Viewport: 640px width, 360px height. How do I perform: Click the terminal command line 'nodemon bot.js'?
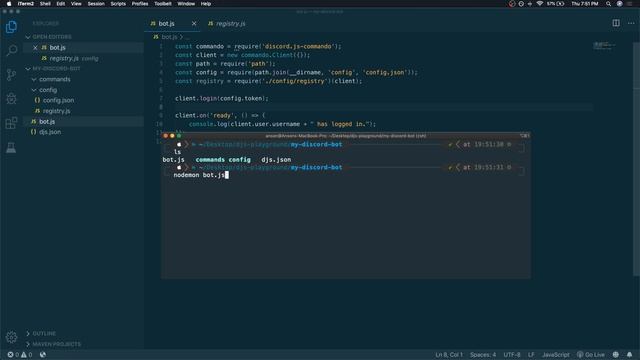[x=199, y=175]
